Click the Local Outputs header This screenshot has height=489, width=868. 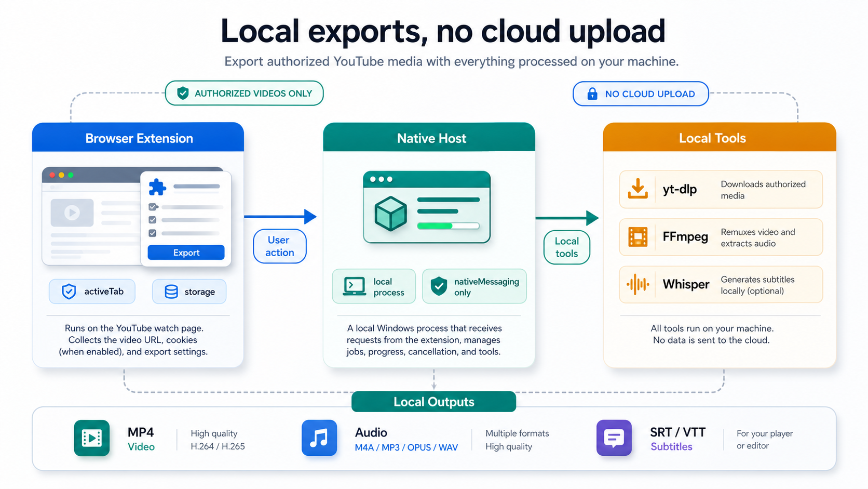point(434,402)
